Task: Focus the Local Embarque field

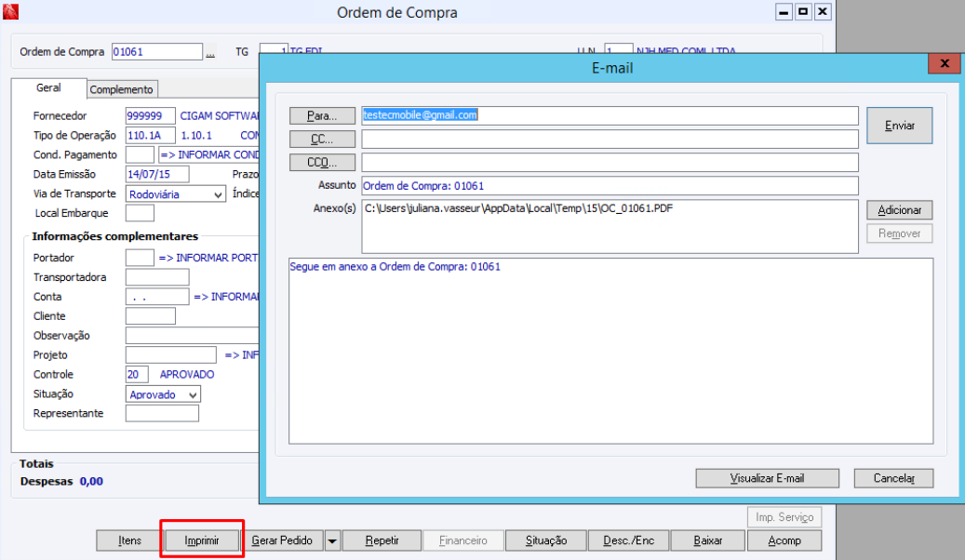Action: [x=140, y=214]
